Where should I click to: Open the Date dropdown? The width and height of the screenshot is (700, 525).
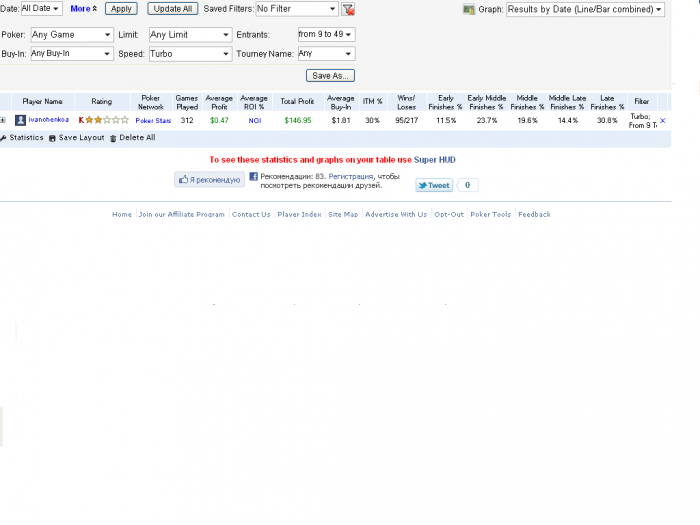[42, 8]
